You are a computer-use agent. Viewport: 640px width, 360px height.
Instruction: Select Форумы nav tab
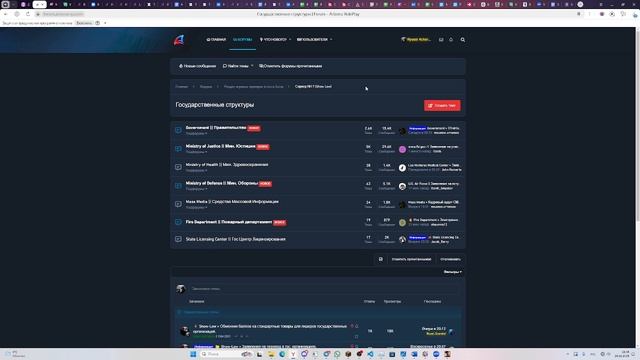242,40
